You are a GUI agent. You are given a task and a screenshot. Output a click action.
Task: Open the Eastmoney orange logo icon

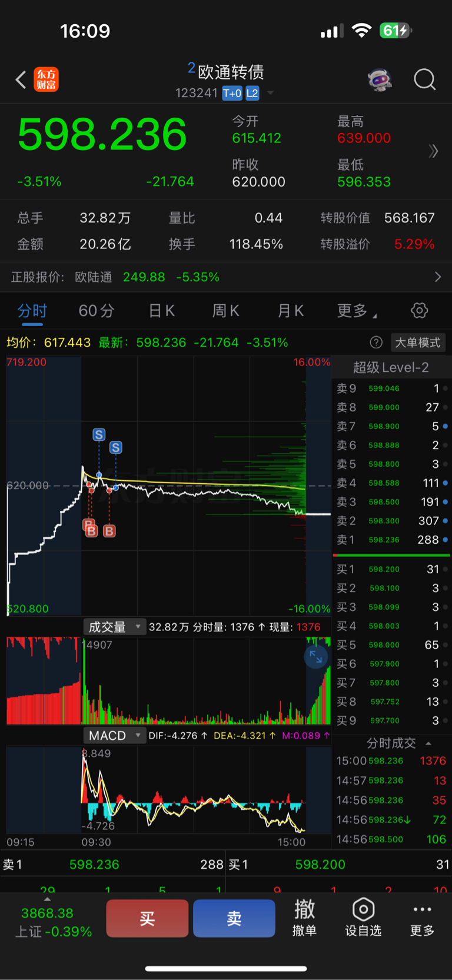(46, 79)
